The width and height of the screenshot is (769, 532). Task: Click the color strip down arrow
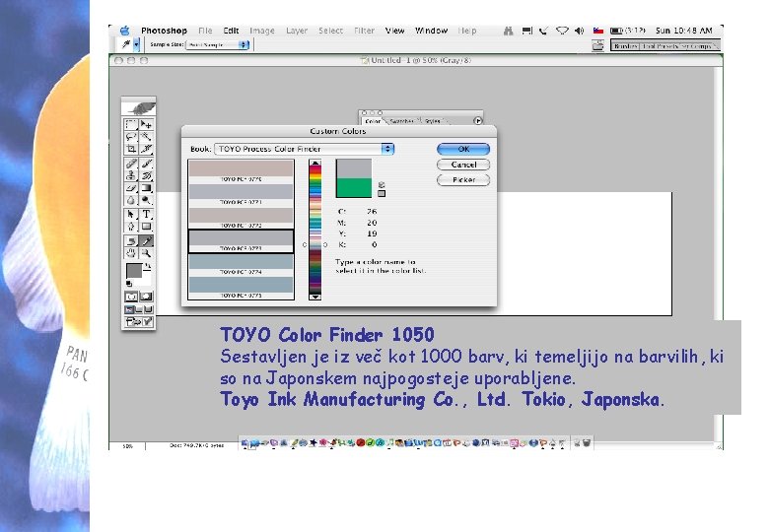[x=315, y=297]
